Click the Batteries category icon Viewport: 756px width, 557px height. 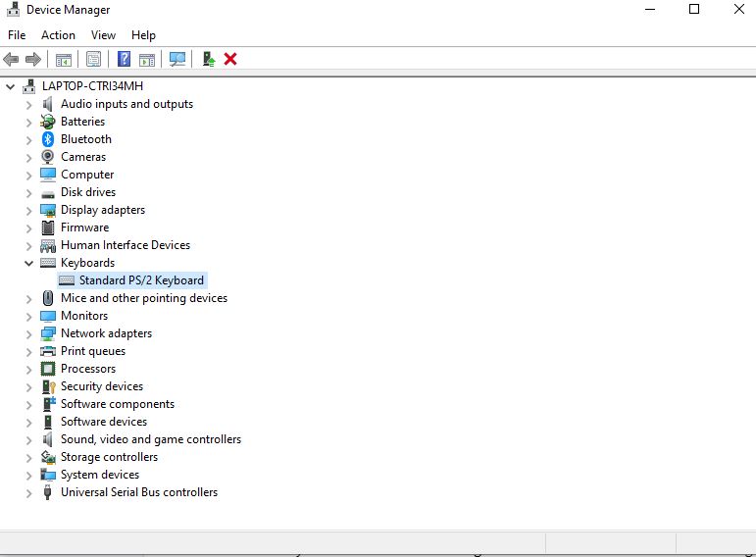tap(48, 122)
